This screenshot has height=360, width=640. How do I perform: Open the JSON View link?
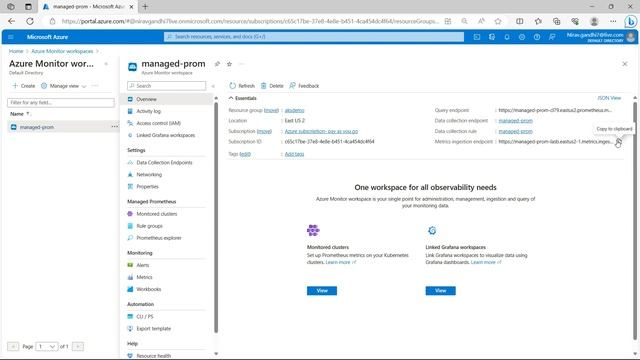pos(609,98)
